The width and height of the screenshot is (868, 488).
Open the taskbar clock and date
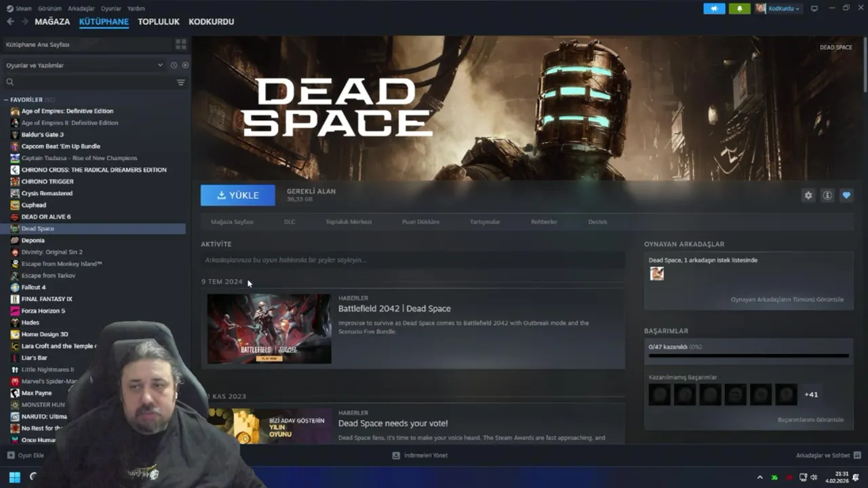837,477
